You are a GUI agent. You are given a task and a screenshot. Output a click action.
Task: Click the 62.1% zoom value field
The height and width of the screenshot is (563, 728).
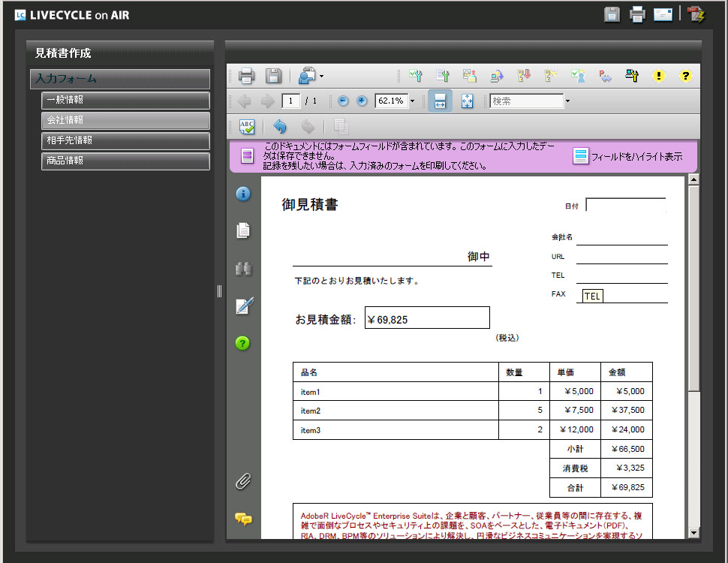click(x=391, y=101)
